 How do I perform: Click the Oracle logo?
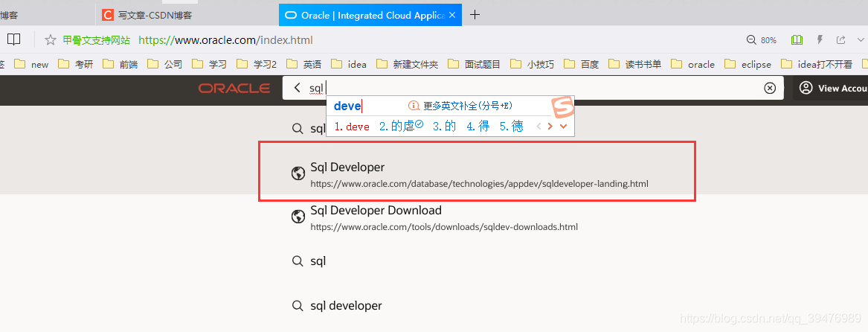pos(234,88)
